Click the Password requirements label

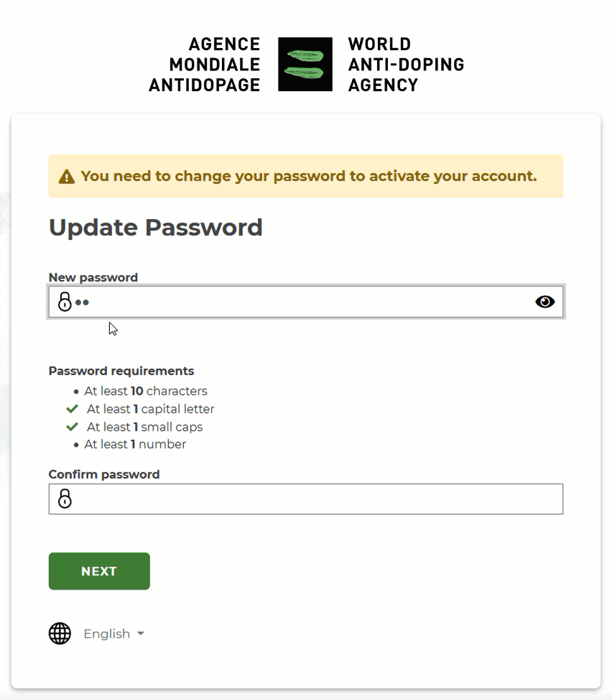pos(121,371)
